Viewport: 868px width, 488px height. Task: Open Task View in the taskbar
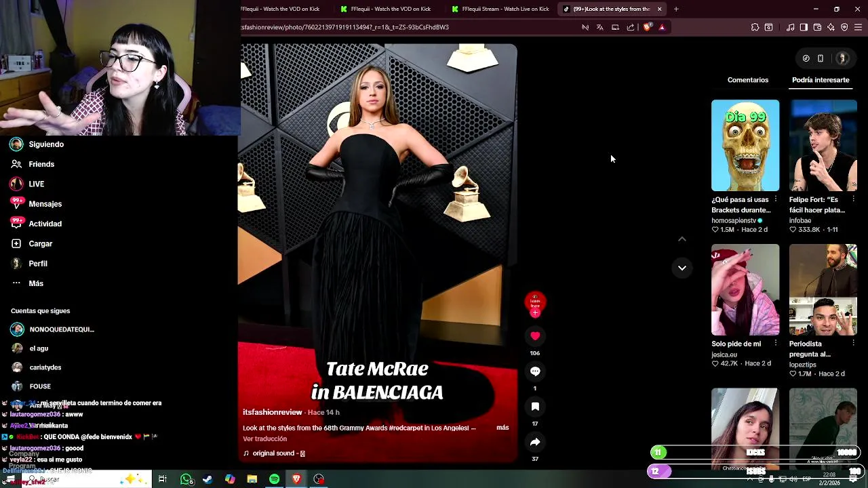pyautogui.click(x=163, y=479)
